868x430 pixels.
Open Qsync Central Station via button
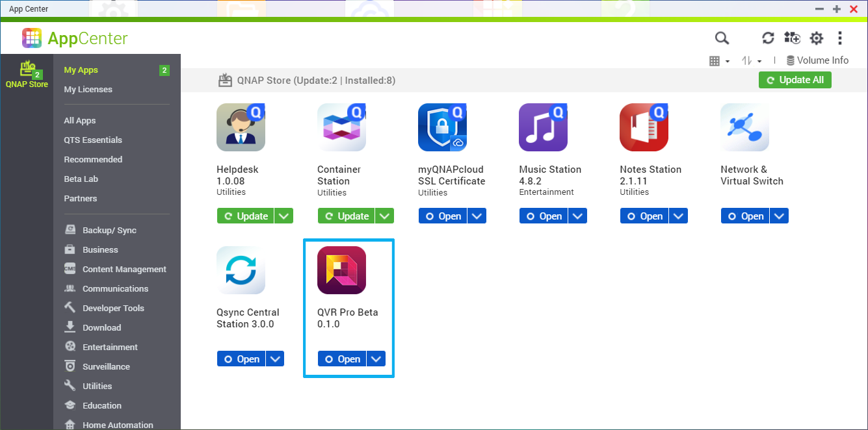pos(241,359)
